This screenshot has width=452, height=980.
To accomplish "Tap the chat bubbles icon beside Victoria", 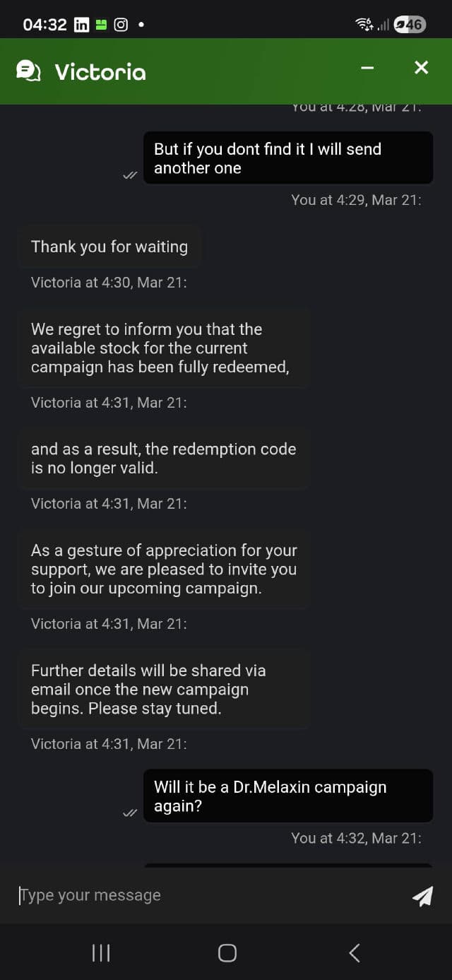I will click(x=28, y=71).
